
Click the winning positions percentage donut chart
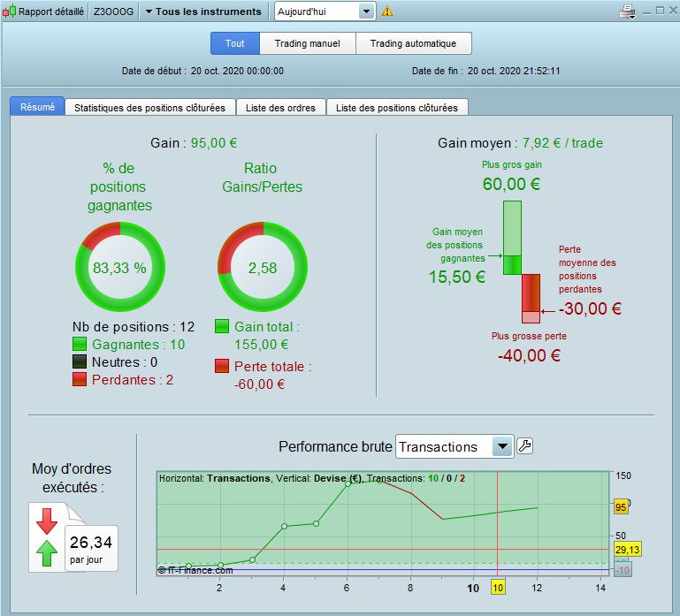119,268
